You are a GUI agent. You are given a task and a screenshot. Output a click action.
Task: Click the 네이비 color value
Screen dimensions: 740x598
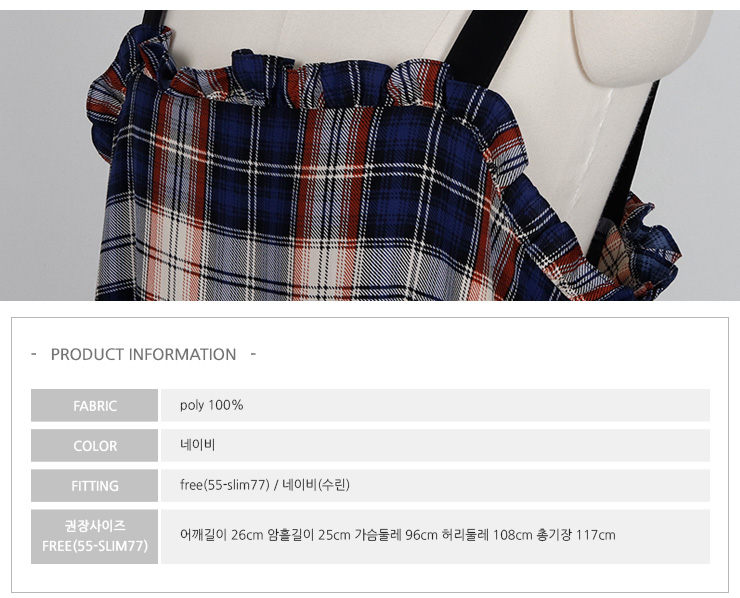click(197, 445)
